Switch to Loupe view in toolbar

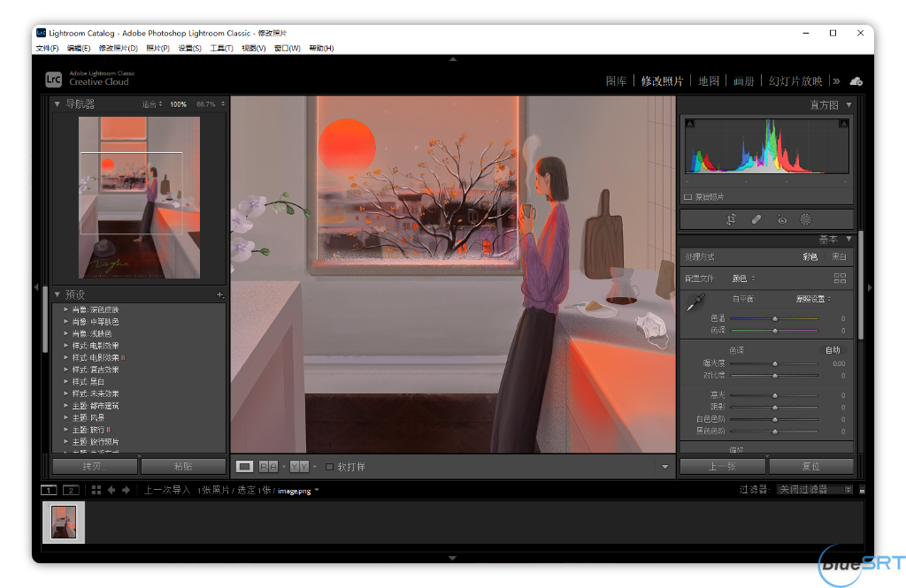245,466
